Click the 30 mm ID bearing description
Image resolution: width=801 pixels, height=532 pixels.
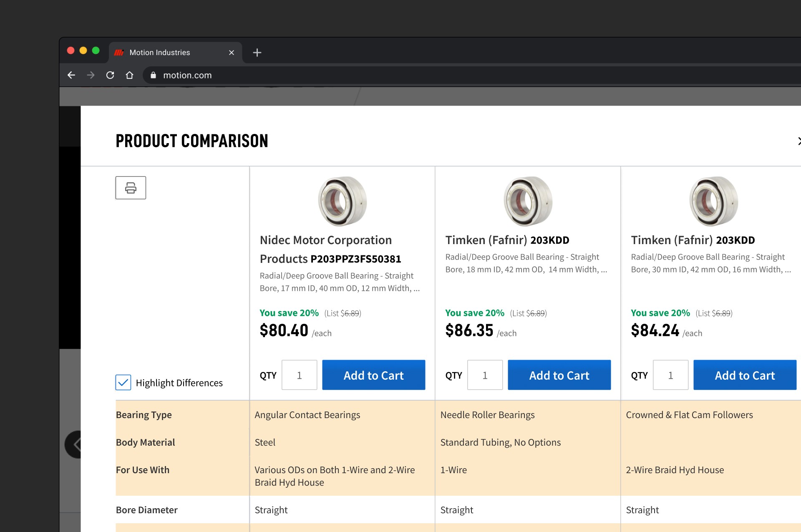point(711,263)
